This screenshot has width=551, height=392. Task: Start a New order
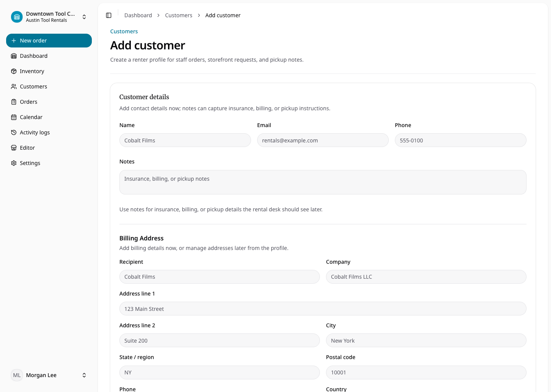(49, 41)
